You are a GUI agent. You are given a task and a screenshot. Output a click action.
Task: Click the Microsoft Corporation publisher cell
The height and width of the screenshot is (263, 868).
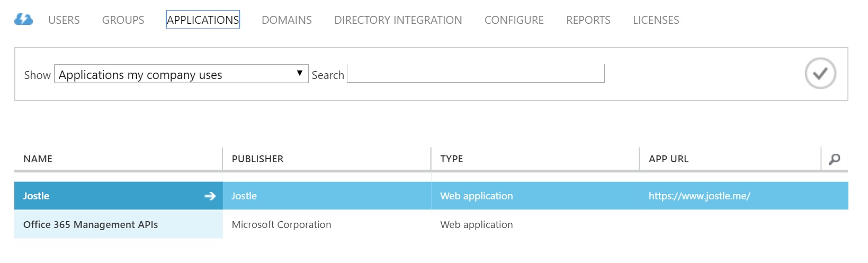point(327,224)
